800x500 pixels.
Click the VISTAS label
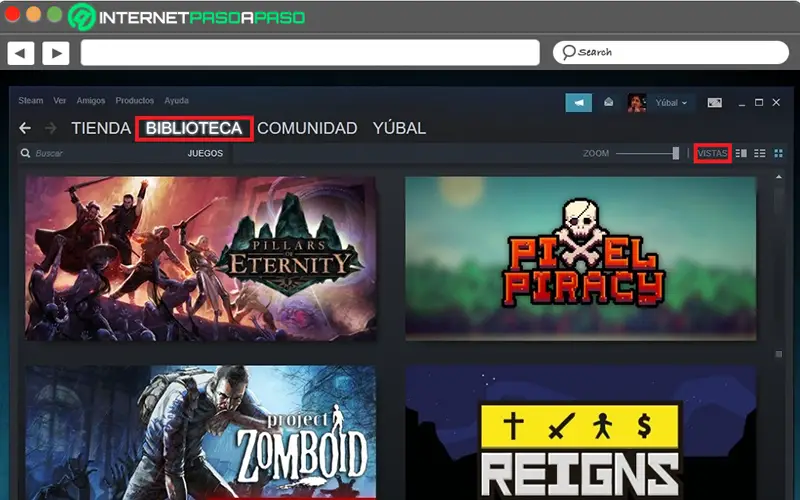[x=712, y=153]
